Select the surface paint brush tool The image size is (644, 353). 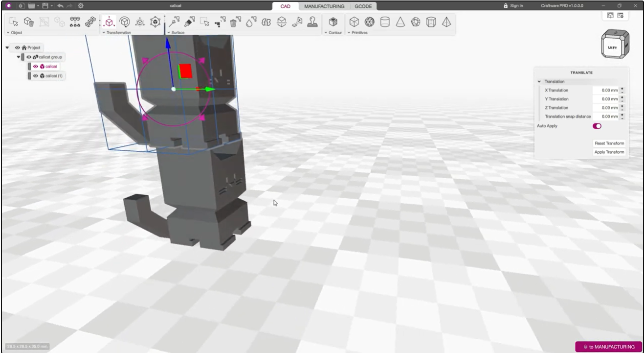[190, 22]
